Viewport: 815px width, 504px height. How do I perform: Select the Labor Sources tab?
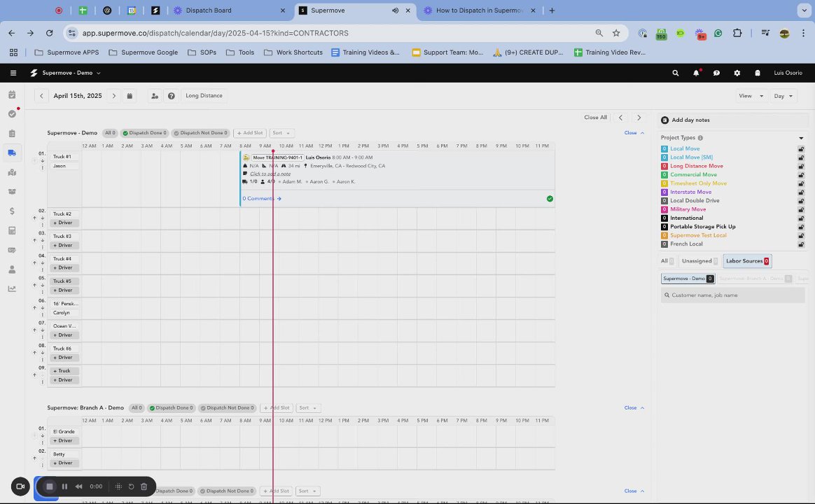click(747, 261)
